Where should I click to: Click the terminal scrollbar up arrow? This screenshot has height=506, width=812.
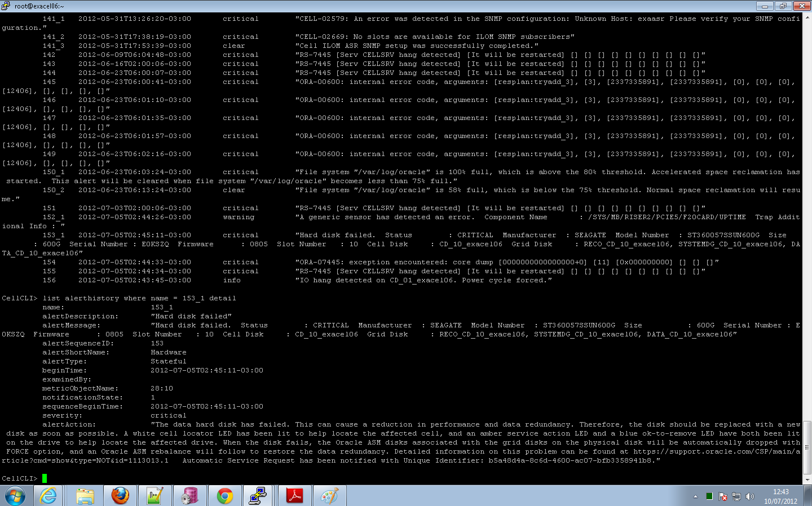[807, 17]
